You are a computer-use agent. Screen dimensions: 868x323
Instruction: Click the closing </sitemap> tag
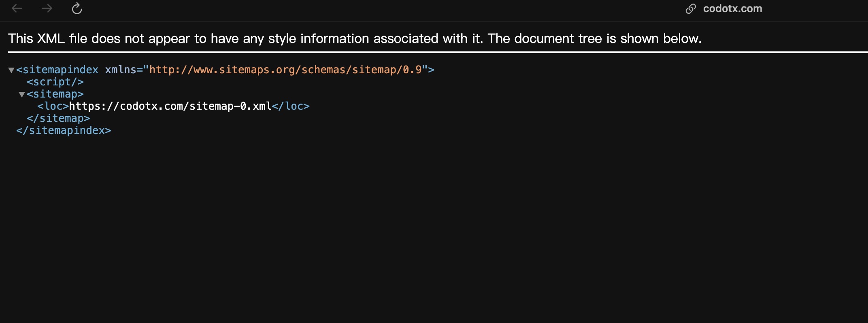click(58, 118)
